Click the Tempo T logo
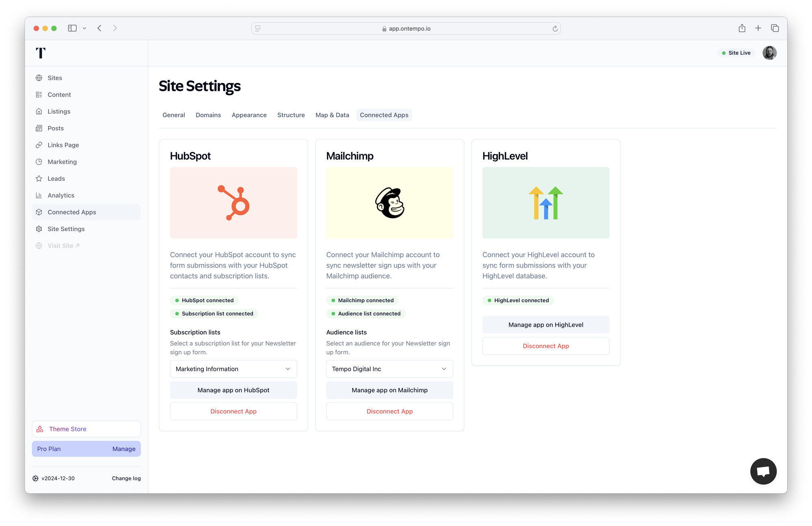Screen dimensions: 812x526 [x=41, y=53]
